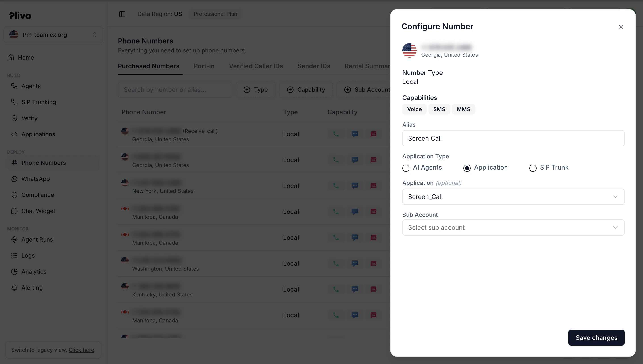Click the Phone Number column header
The image size is (643, 364).
point(144,112)
